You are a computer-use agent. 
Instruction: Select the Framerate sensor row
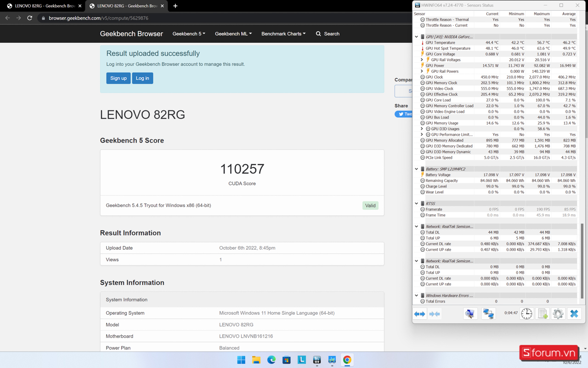(498, 209)
